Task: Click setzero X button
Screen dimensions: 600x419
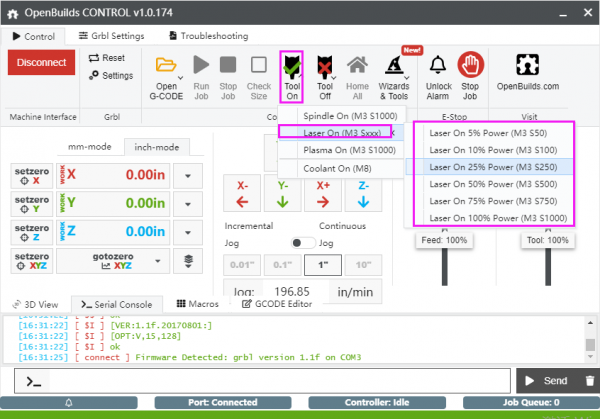Action: pyautogui.click(x=32, y=176)
